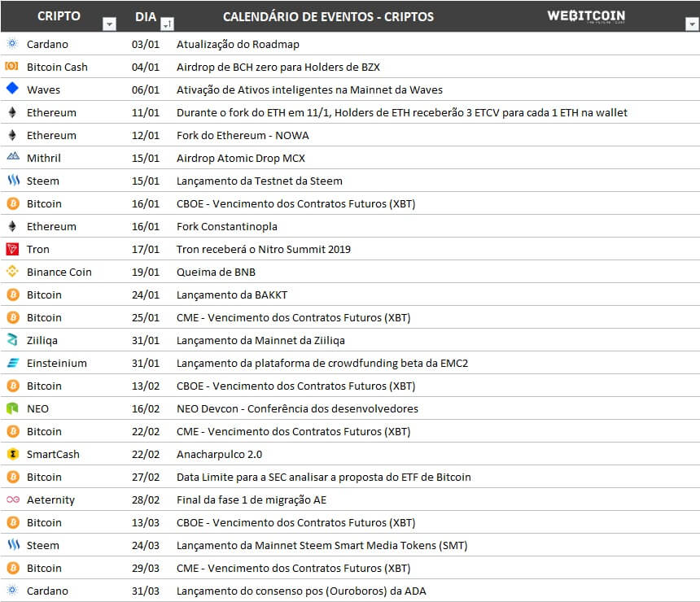Viewport: 700px width, 602px height.
Task: Select the Waves name cell
Action: tap(43, 89)
